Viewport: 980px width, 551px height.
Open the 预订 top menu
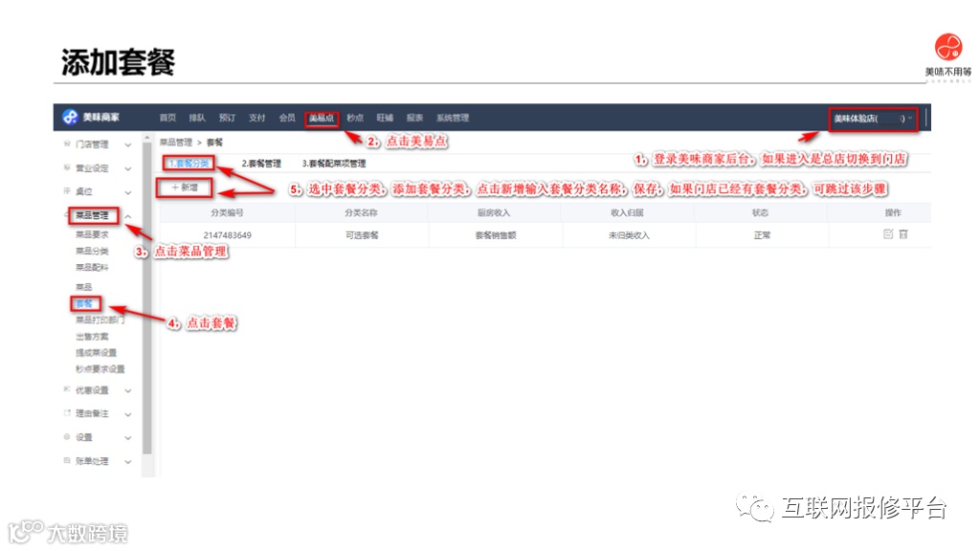(228, 118)
